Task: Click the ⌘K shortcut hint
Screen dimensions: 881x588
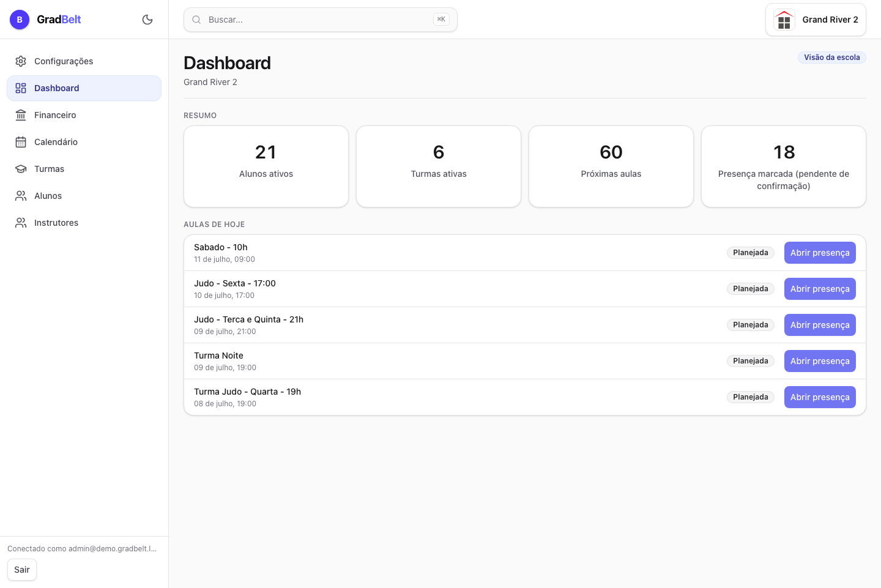Action: (441, 20)
